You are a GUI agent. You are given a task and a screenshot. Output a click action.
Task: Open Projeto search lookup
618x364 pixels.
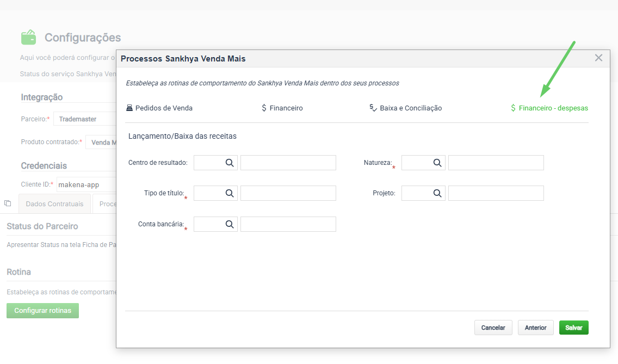[x=437, y=193]
